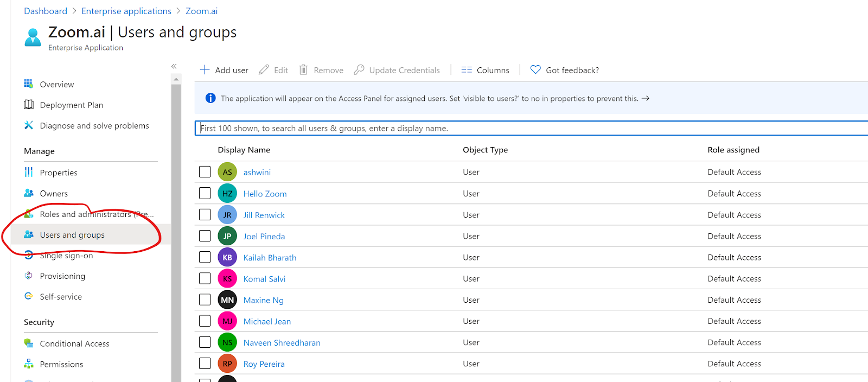
Task: Click the heart feedback icon
Action: pyautogui.click(x=535, y=69)
